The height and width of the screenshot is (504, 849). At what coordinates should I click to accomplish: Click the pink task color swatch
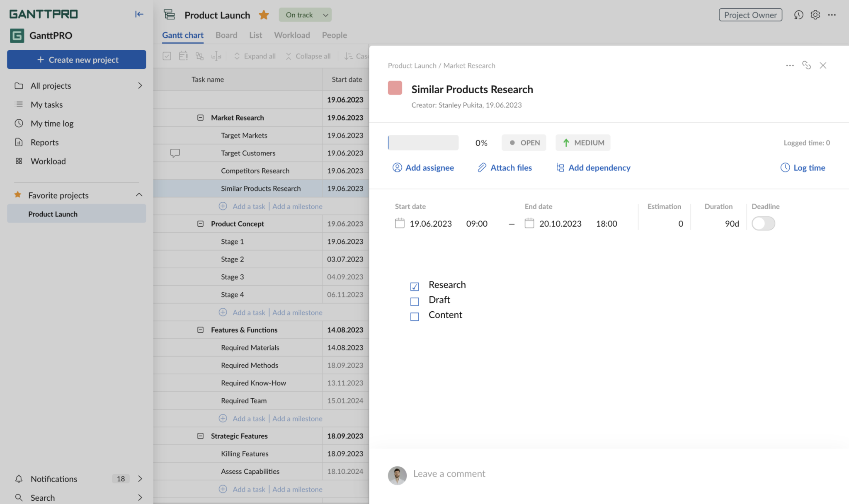tap(395, 88)
